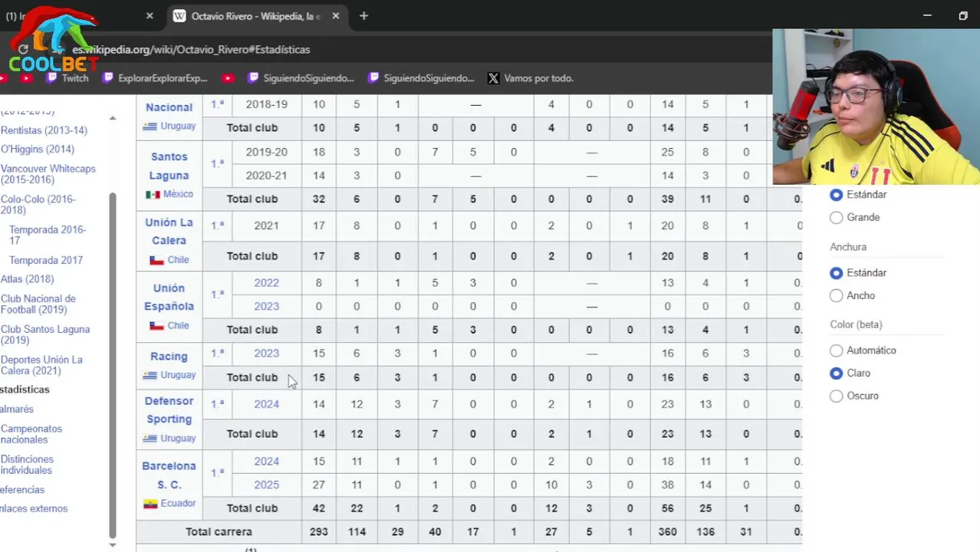Reload the current page
Screen dimensions: 980x552
23,50
